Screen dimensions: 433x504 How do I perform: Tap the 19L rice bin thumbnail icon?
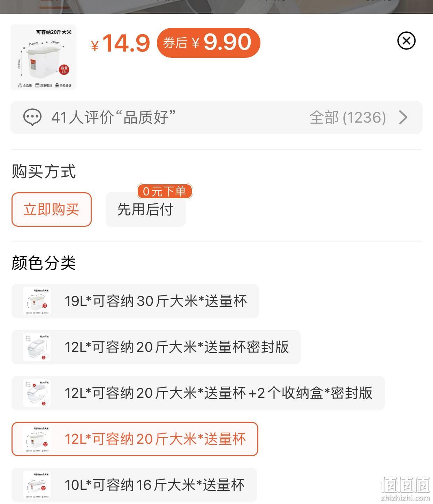tap(37, 301)
